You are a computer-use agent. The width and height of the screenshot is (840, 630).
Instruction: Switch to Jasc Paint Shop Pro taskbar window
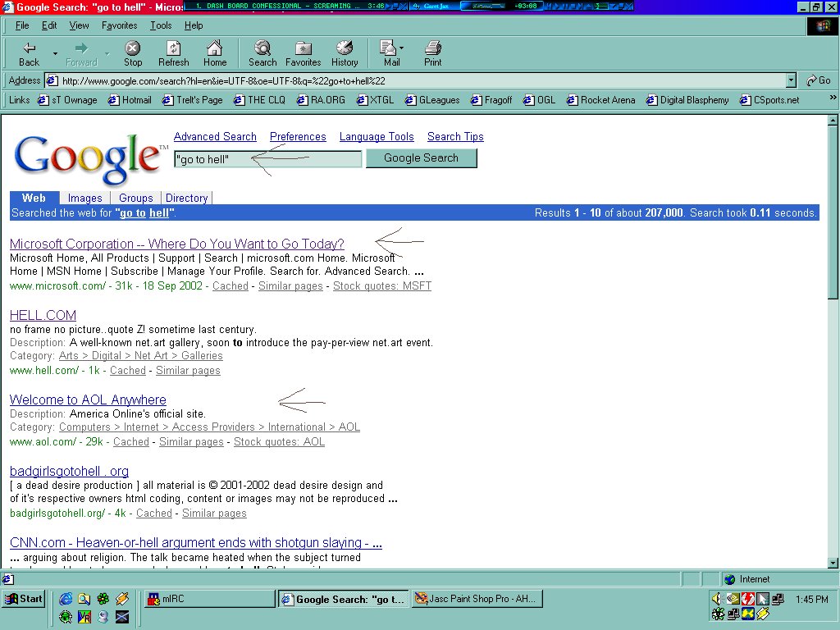pos(477,598)
